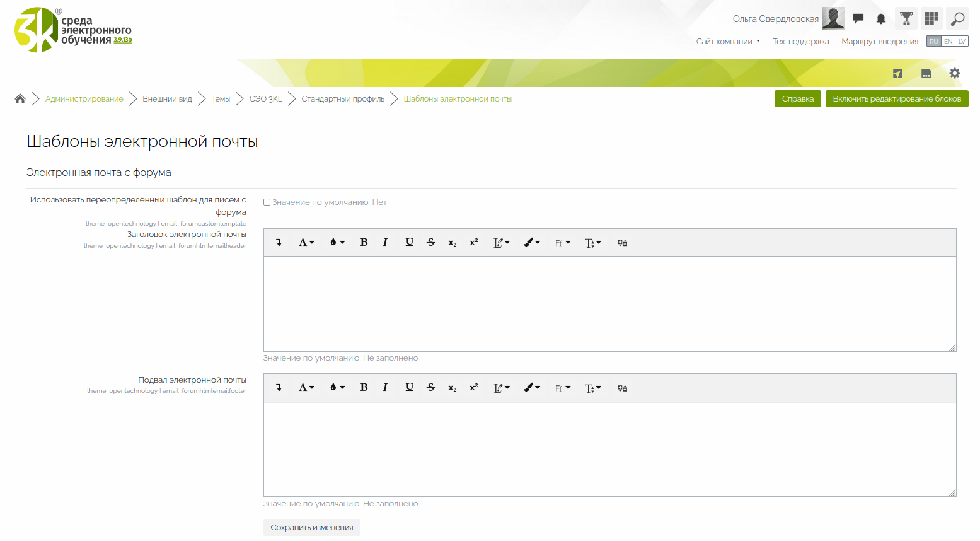Click the search magnifier icon

click(957, 19)
